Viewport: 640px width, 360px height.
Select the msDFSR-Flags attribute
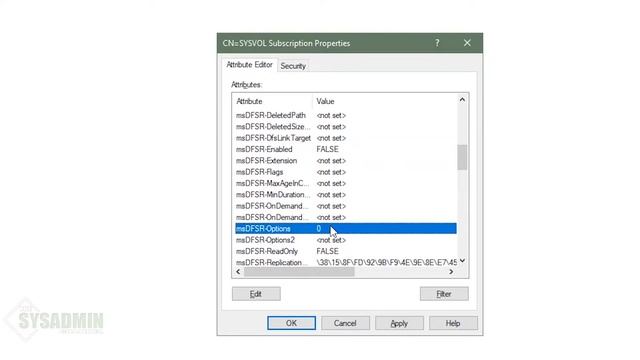tap(346, 172)
